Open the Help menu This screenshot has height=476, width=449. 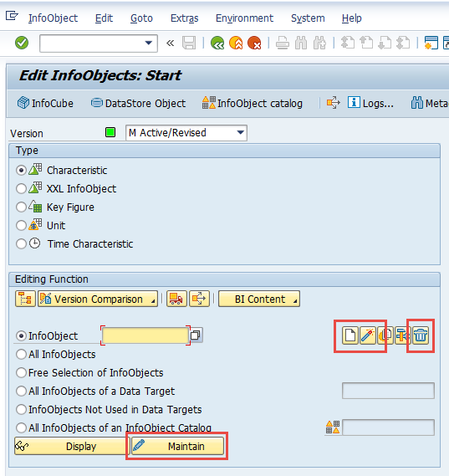[352, 18]
